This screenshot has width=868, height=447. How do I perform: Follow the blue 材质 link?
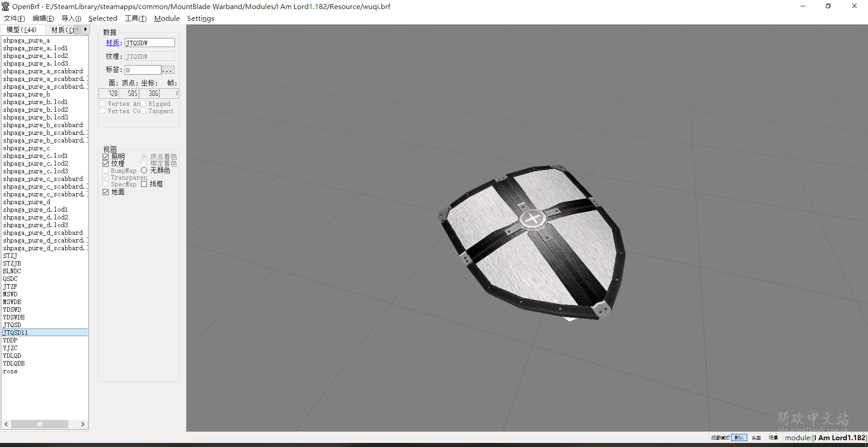pyautogui.click(x=113, y=43)
